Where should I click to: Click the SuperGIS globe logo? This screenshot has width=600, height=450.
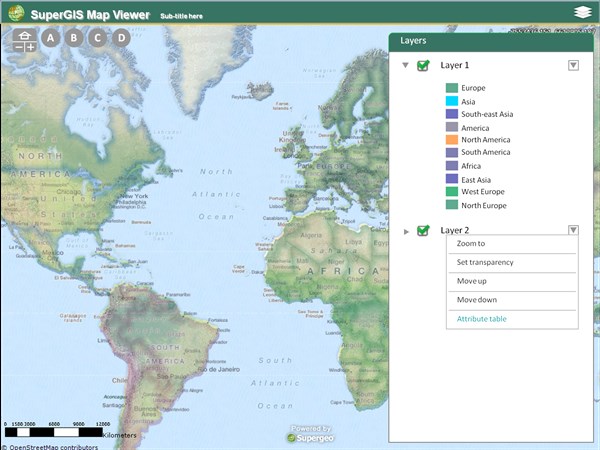click(x=15, y=14)
